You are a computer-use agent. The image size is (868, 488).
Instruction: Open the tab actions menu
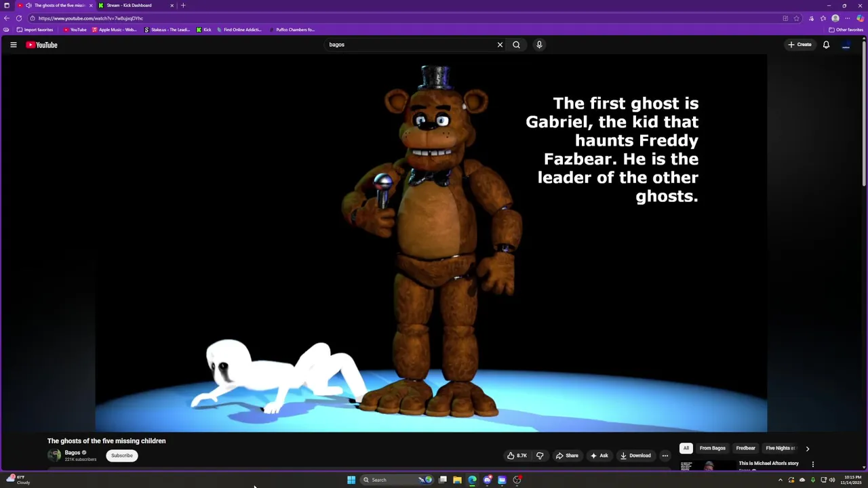click(7, 5)
